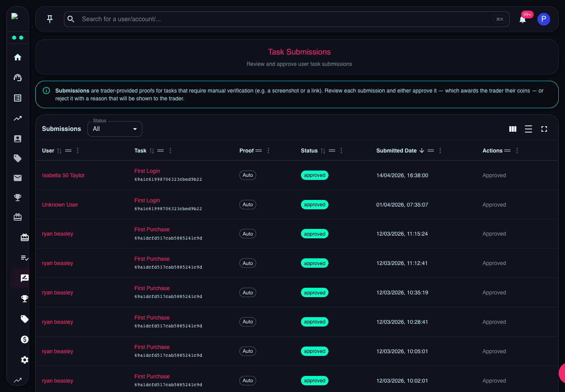Toggle full screen table view
Viewport: 565px width, 392px height.
pyautogui.click(x=544, y=129)
